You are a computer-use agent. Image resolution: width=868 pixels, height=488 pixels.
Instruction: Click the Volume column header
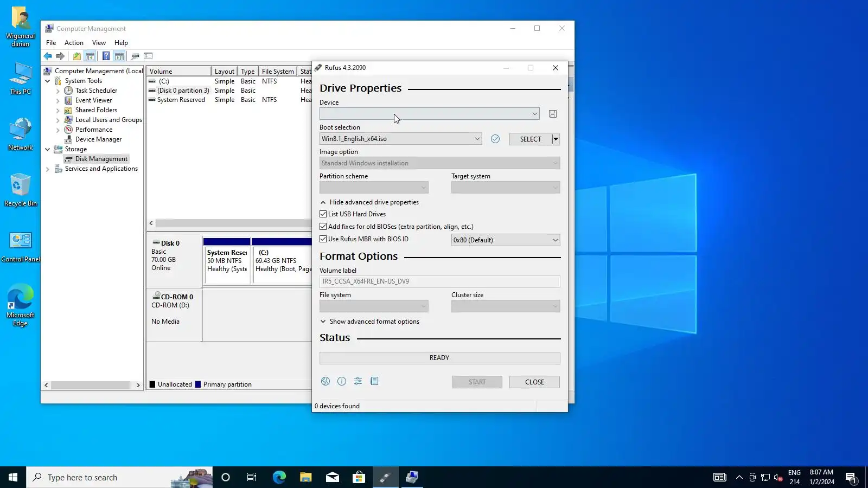(178, 72)
